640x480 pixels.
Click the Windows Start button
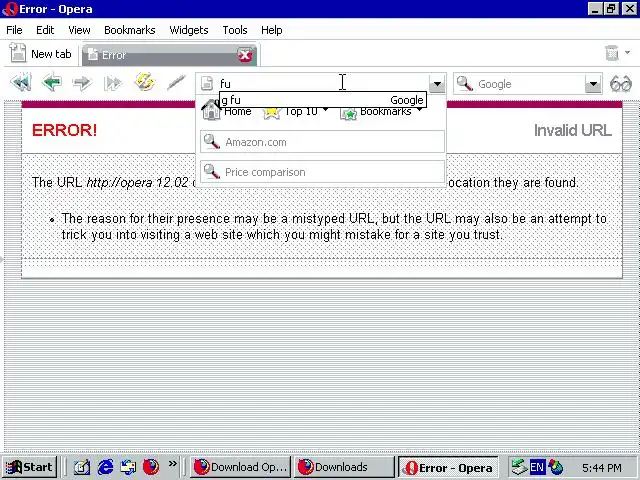pos(29,467)
